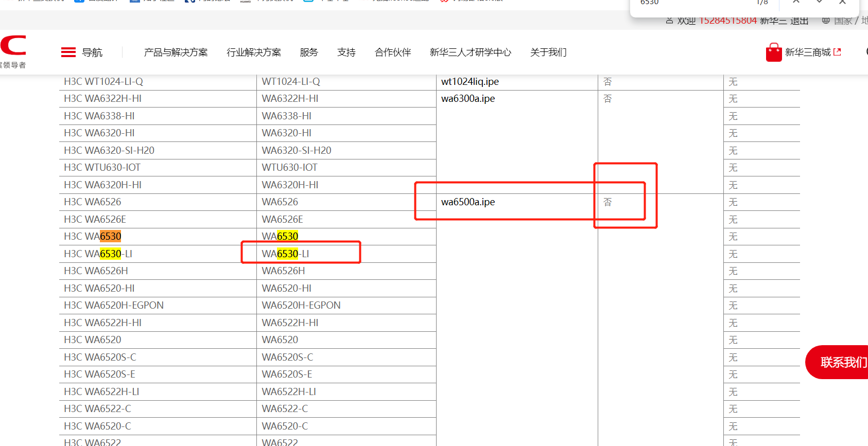Click the H3C red logo
Viewport: 868px width, 446px height.
(13, 45)
